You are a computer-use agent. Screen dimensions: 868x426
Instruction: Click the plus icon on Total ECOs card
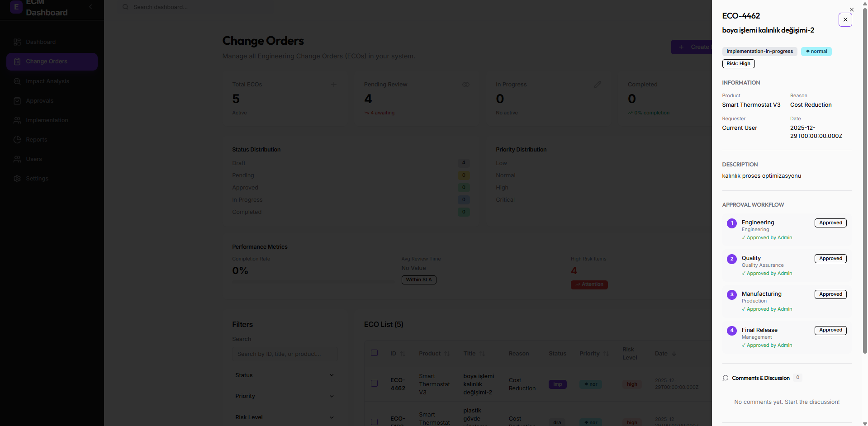coord(334,85)
